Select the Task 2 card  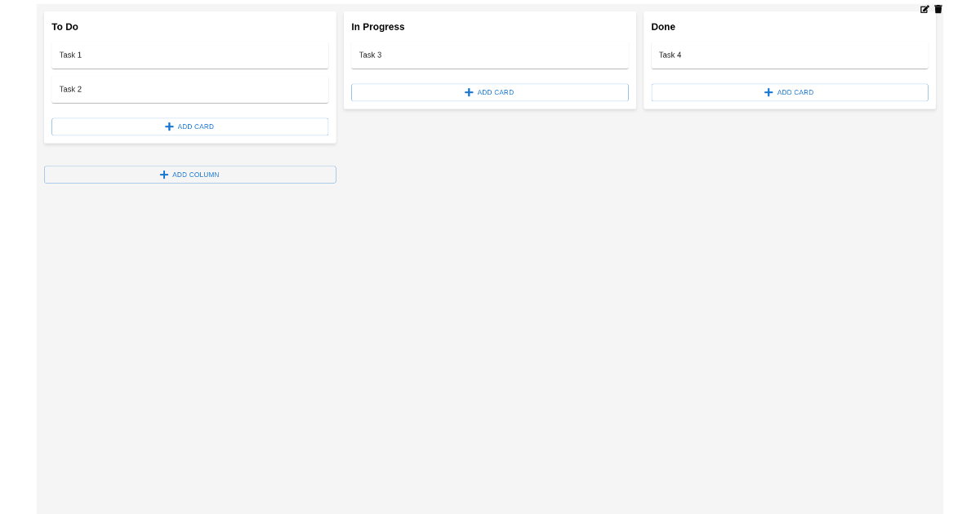pyautogui.click(x=189, y=89)
